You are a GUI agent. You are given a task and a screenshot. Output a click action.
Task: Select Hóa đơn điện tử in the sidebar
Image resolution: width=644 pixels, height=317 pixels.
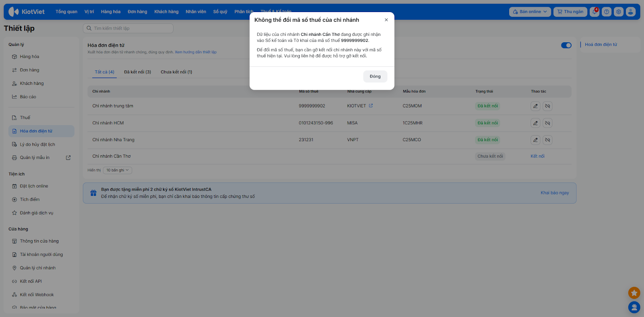[41, 131]
